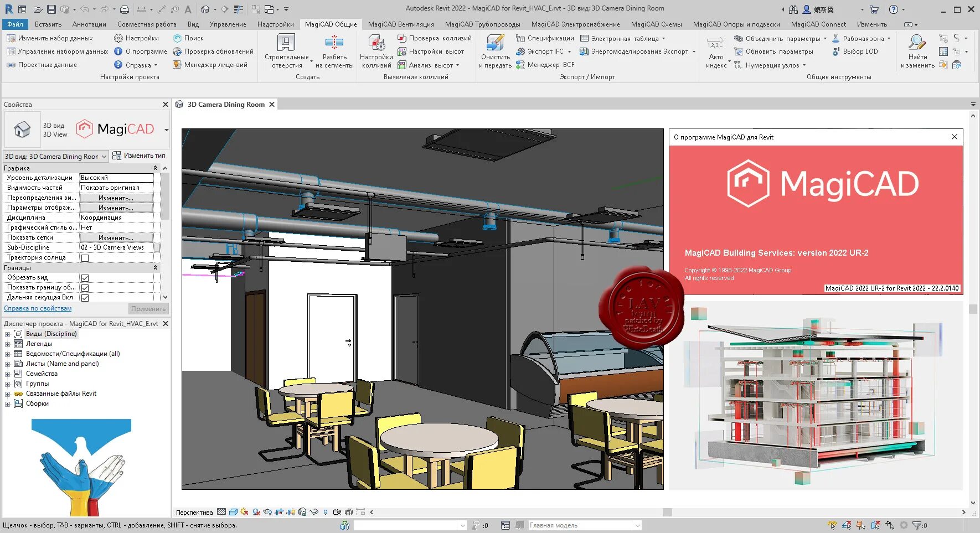This screenshot has height=533, width=980.
Task: Click the selection filter funnel in status bar
Action: coord(917,525)
